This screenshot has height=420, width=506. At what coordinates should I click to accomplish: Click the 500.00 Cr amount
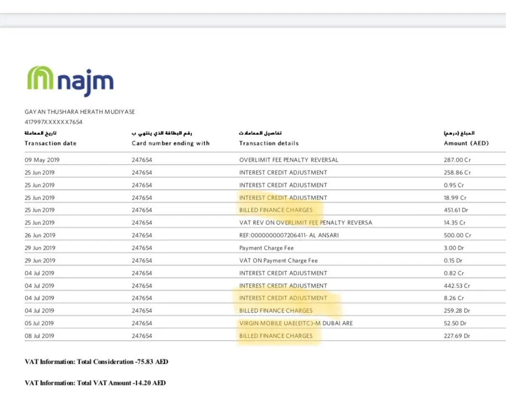coord(457,235)
